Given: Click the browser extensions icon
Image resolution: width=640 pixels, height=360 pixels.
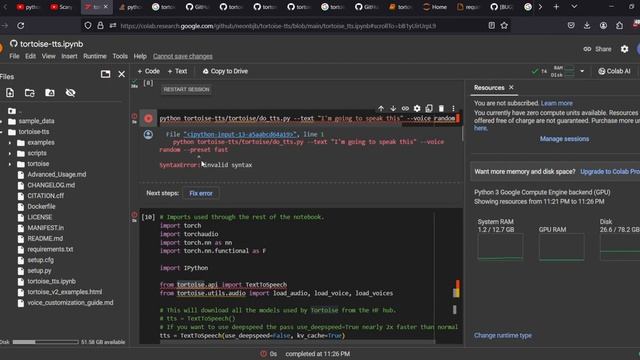Looking at the screenshot, I should 620,25.
